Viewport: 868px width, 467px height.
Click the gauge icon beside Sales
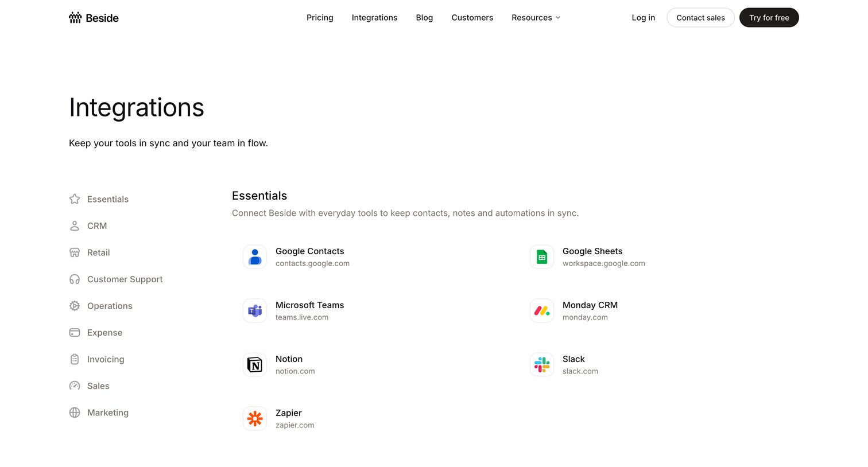[x=75, y=386]
